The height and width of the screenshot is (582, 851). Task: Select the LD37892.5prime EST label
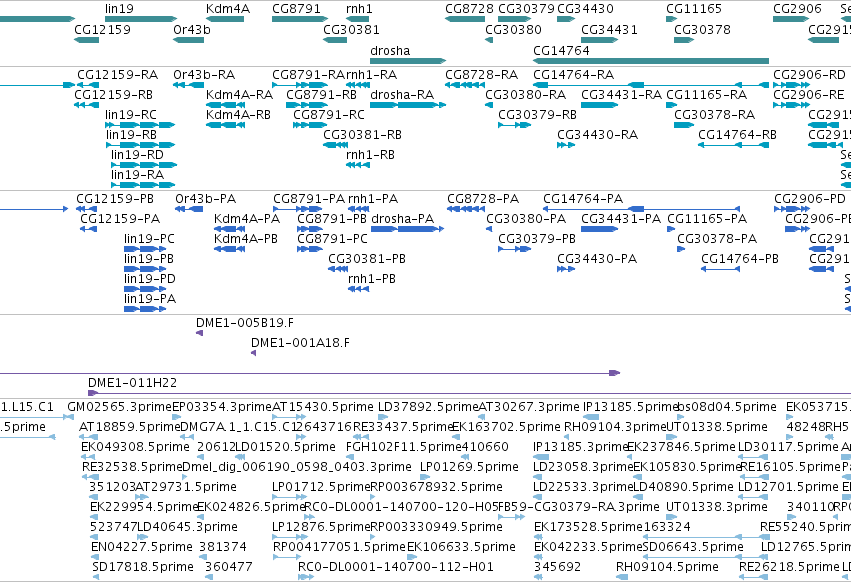428,407
